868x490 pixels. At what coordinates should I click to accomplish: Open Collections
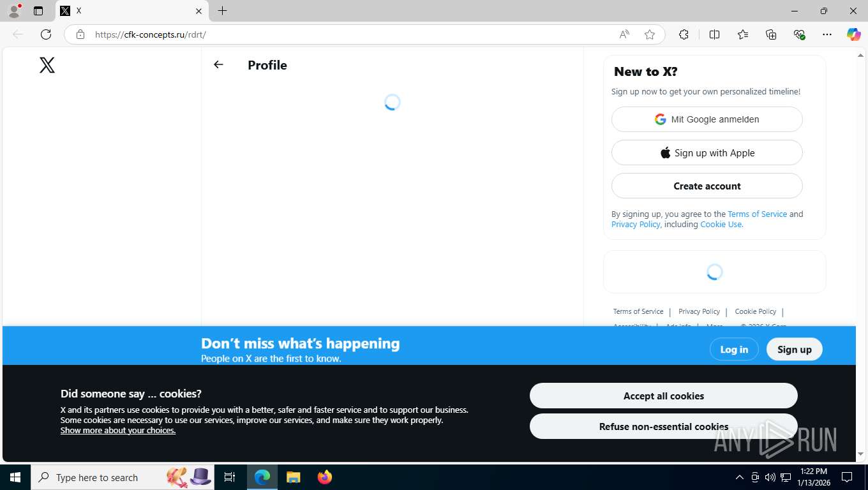771,34
